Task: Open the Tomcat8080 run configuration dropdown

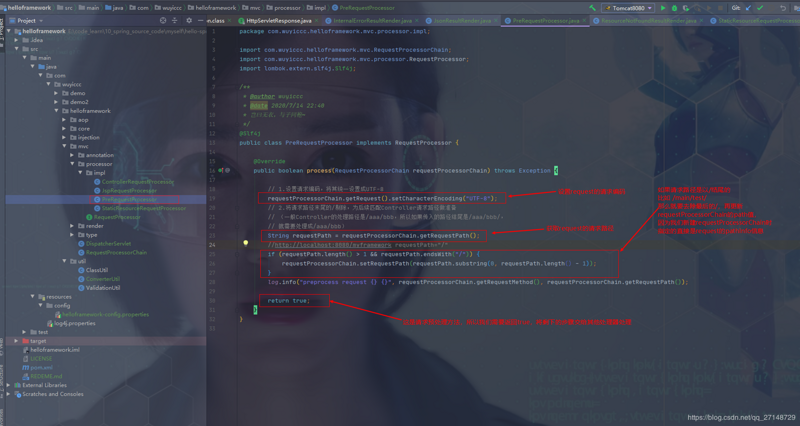Action: (628, 8)
